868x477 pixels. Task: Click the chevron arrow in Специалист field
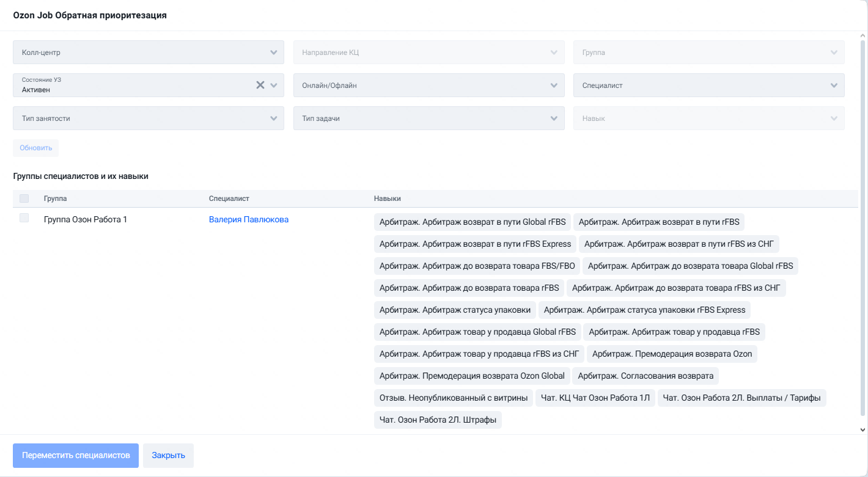point(834,86)
